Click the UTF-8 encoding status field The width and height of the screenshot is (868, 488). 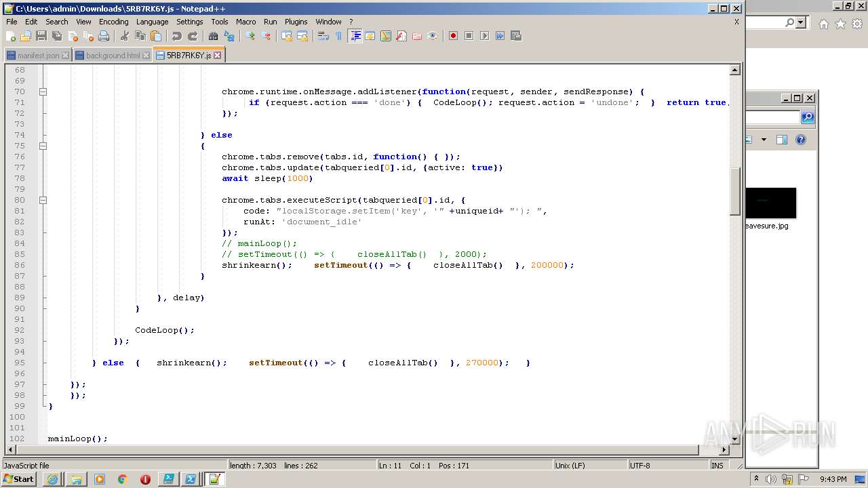pyautogui.click(x=667, y=466)
